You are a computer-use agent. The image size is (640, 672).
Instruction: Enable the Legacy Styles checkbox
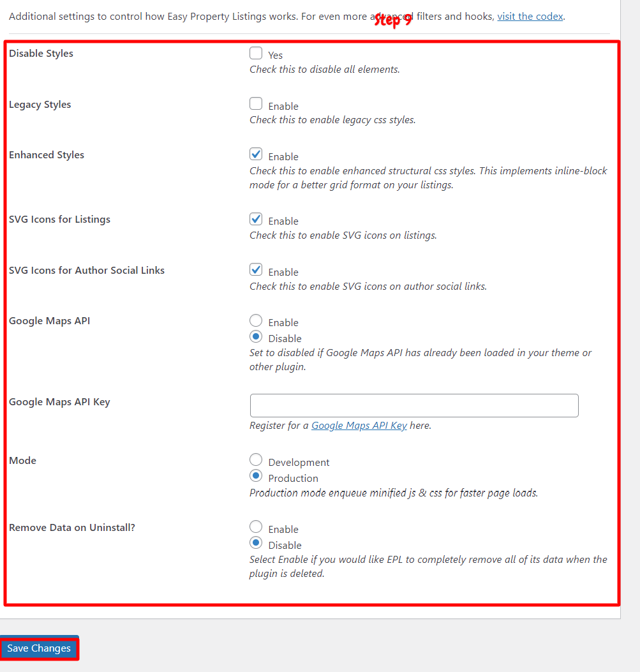[256, 104]
